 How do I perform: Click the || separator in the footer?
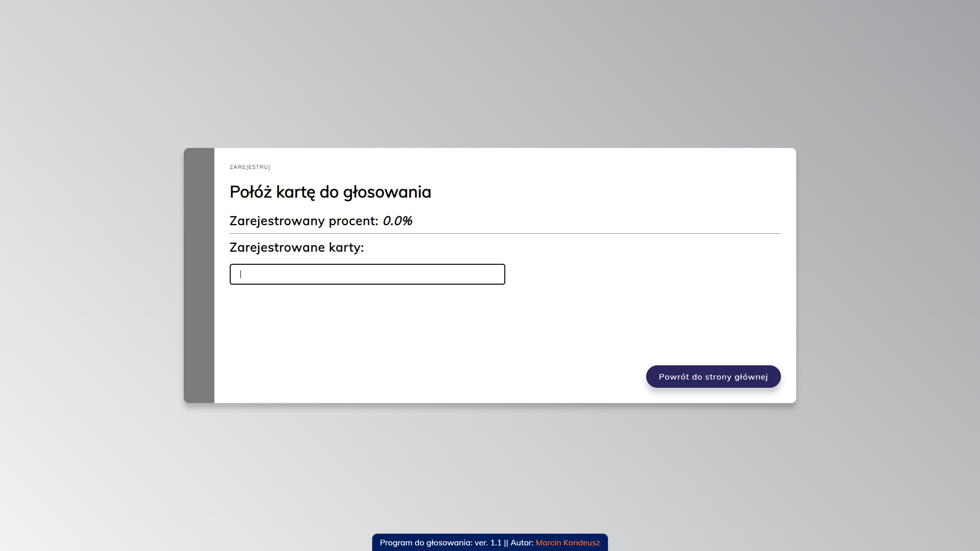506,543
